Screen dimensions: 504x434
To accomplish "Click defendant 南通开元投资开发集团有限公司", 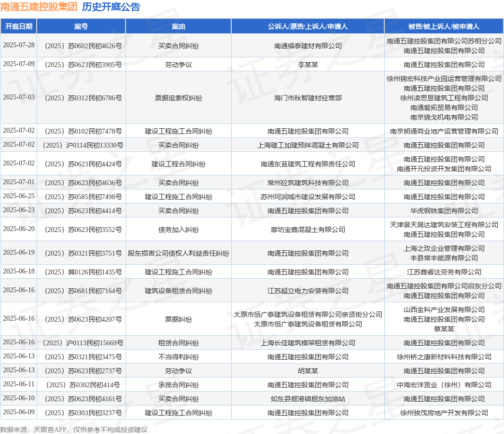I will 444,169.
